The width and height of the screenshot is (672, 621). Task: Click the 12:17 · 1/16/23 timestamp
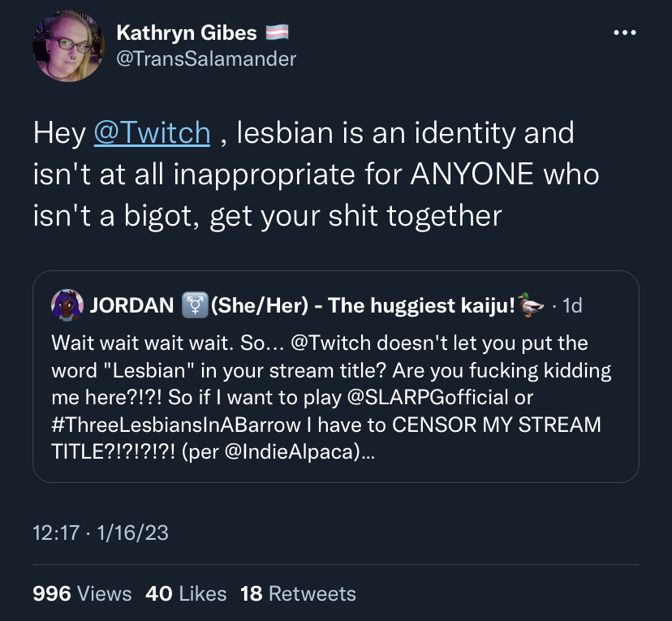101,533
